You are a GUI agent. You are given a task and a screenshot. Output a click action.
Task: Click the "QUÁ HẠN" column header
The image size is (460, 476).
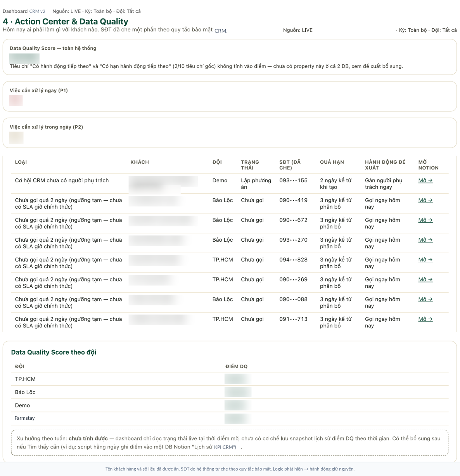pyautogui.click(x=332, y=162)
